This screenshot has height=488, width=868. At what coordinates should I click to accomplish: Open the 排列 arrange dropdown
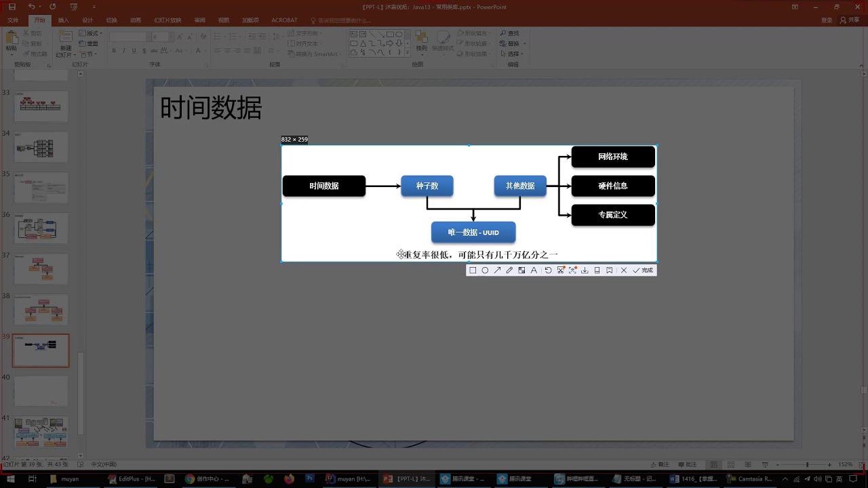pyautogui.click(x=422, y=43)
